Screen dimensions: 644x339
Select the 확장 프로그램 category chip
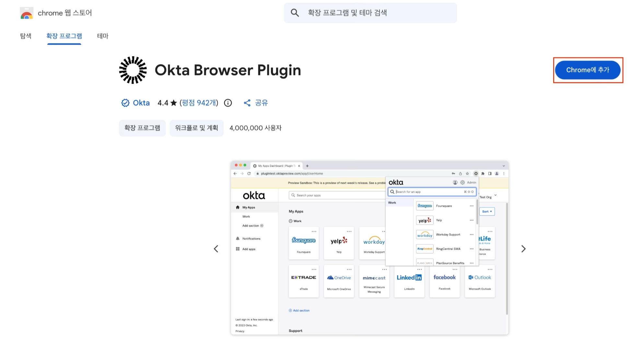[142, 128]
